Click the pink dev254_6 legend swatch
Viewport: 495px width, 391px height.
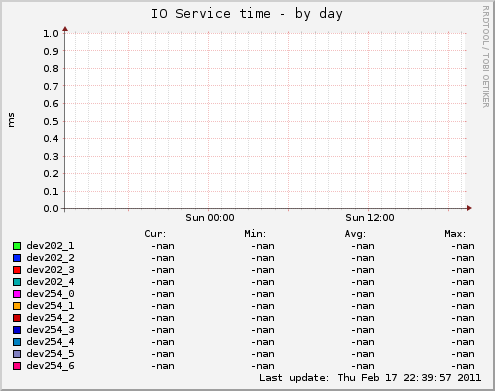[x=17, y=366]
